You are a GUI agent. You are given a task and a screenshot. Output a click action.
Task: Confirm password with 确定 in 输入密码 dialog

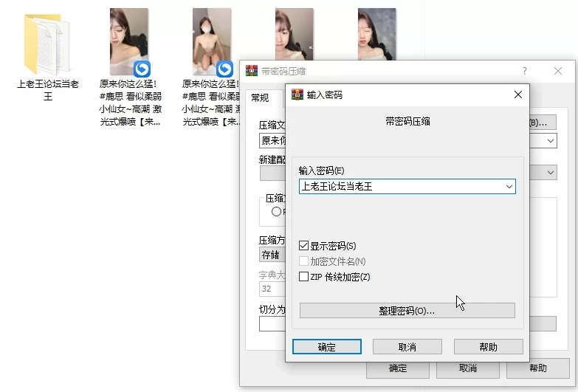click(x=326, y=347)
